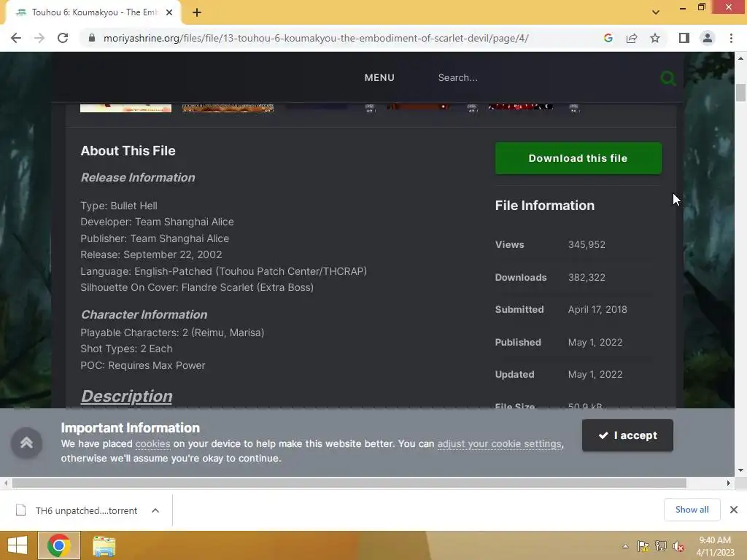Screen dimensions: 747x560
Task: Select the Touhou 6: Koumakyou tab
Action: click(94, 12)
